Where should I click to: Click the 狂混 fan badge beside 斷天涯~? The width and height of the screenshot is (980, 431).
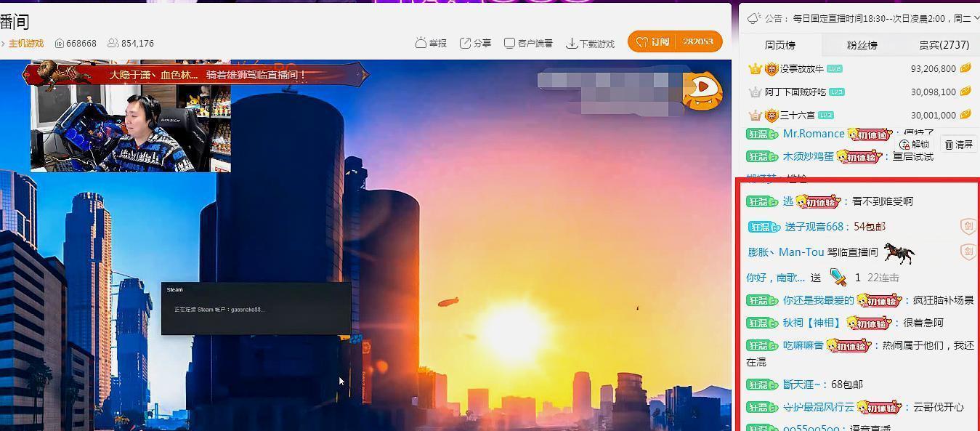(763, 384)
